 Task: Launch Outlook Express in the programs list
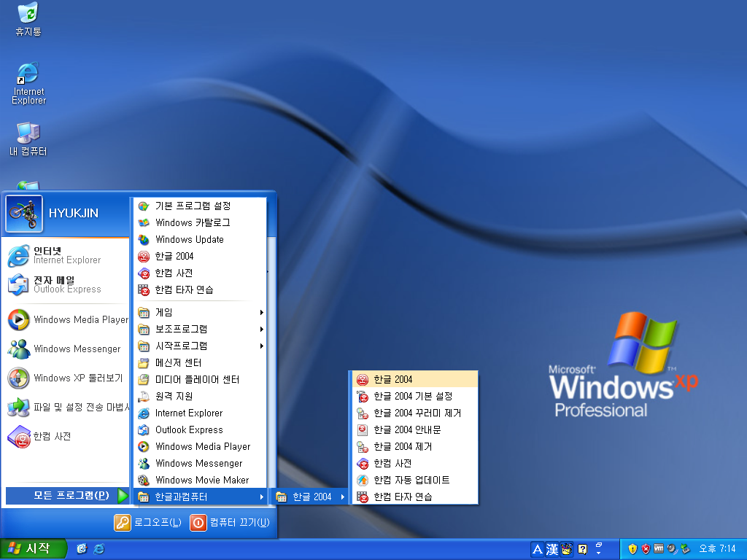(x=200, y=429)
